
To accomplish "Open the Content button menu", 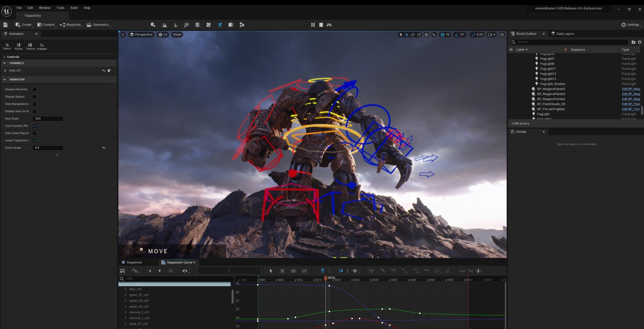I will pos(46,25).
